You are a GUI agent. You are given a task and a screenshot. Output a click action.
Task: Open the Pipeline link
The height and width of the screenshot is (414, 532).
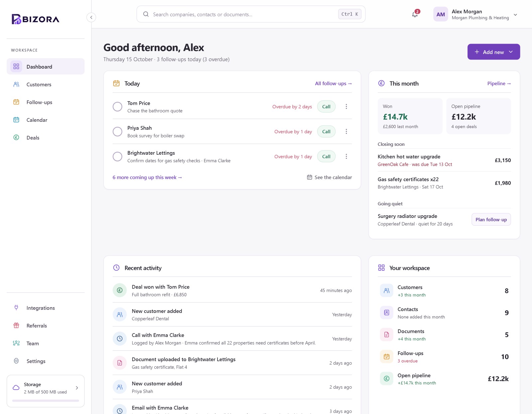(499, 84)
